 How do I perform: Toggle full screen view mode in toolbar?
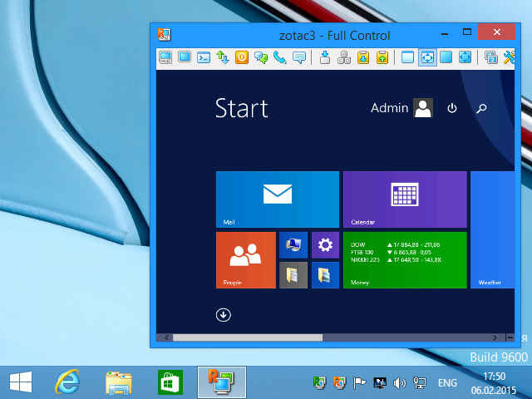[446, 57]
